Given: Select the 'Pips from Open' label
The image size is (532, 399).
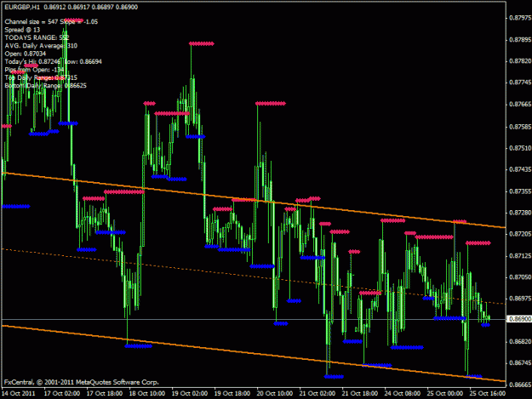Looking at the screenshot, I should tap(26, 70).
